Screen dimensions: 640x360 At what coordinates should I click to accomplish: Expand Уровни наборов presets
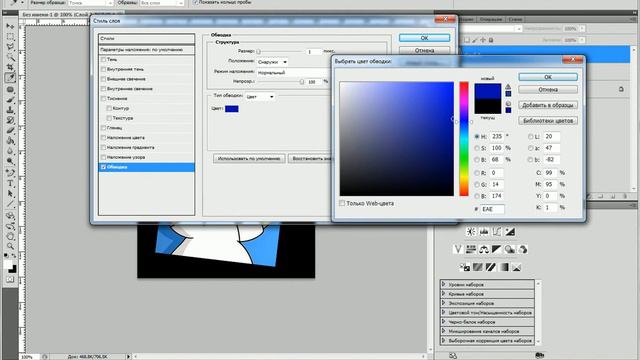point(443,284)
